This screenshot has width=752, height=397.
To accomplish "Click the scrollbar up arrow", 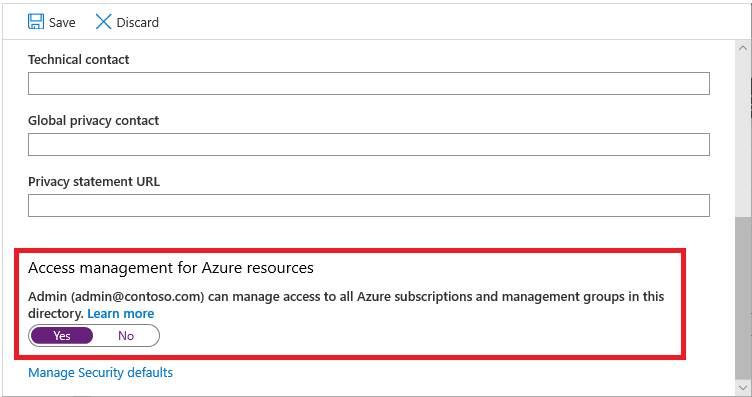I will tap(743, 48).
